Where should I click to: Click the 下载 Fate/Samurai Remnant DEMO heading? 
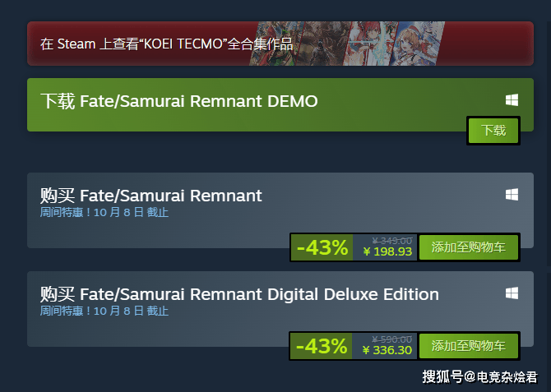click(178, 101)
